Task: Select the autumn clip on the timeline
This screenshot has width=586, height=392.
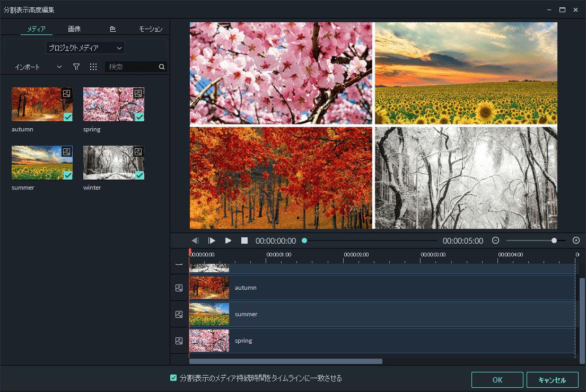Action: (x=382, y=288)
